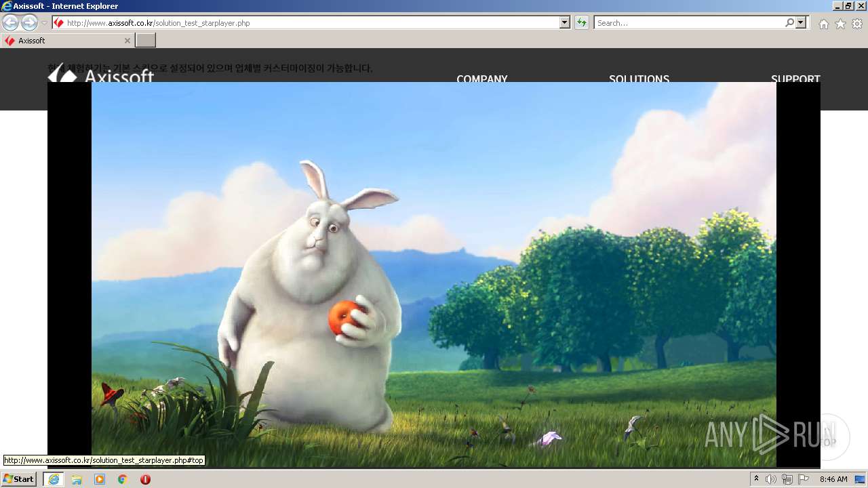Go back to the previous page
Viewport: 868px width, 488px height.
pyautogui.click(x=10, y=22)
